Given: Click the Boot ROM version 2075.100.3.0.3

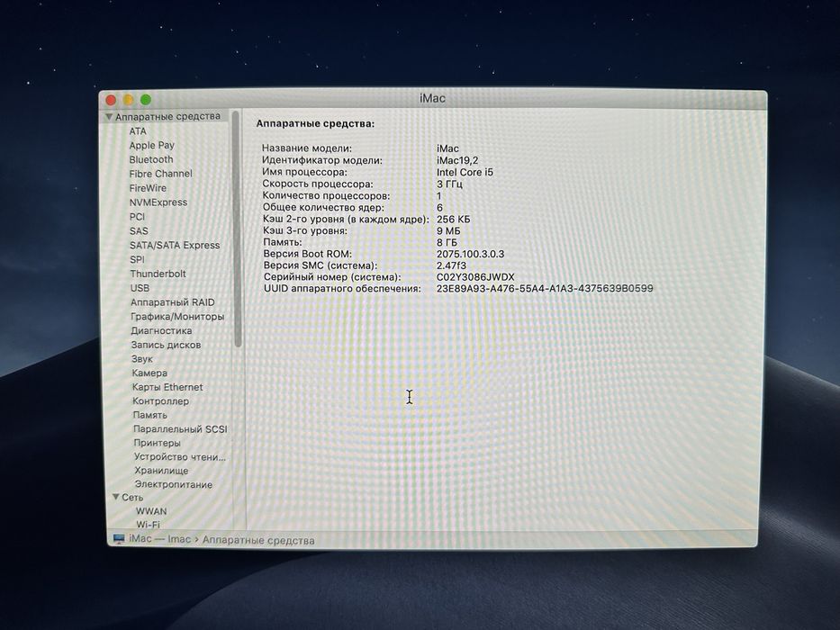Looking at the screenshot, I should (x=470, y=254).
